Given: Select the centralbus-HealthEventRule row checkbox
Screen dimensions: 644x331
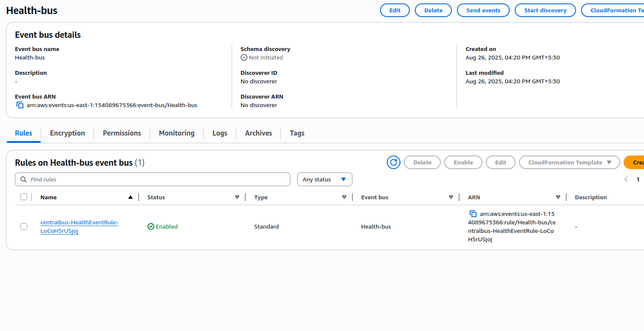Looking at the screenshot, I should (24, 226).
